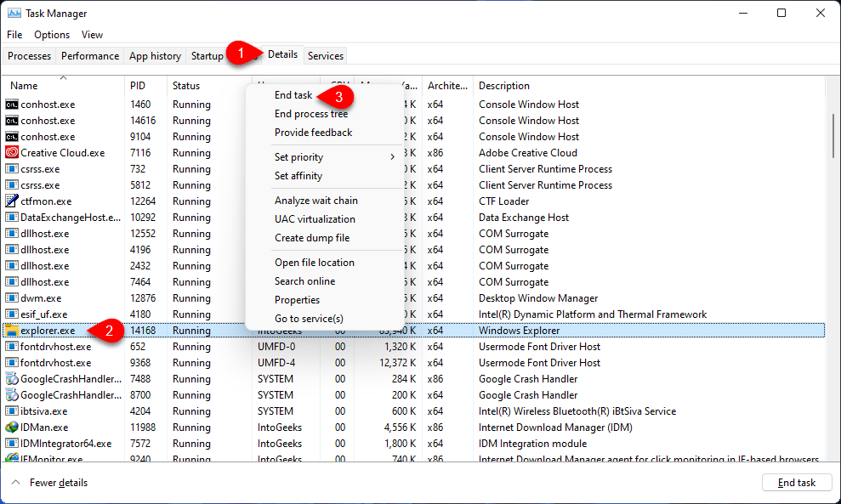841x504 pixels.
Task: Click the esif_uf.exe process icon
Action: coord(11,314)
